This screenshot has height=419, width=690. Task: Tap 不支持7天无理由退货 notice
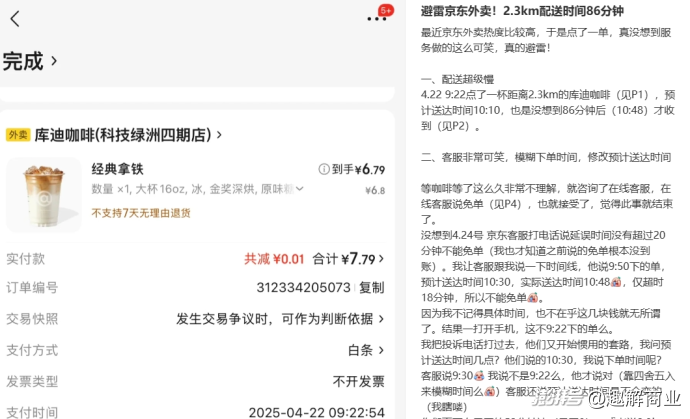click(x=141, y=213)
